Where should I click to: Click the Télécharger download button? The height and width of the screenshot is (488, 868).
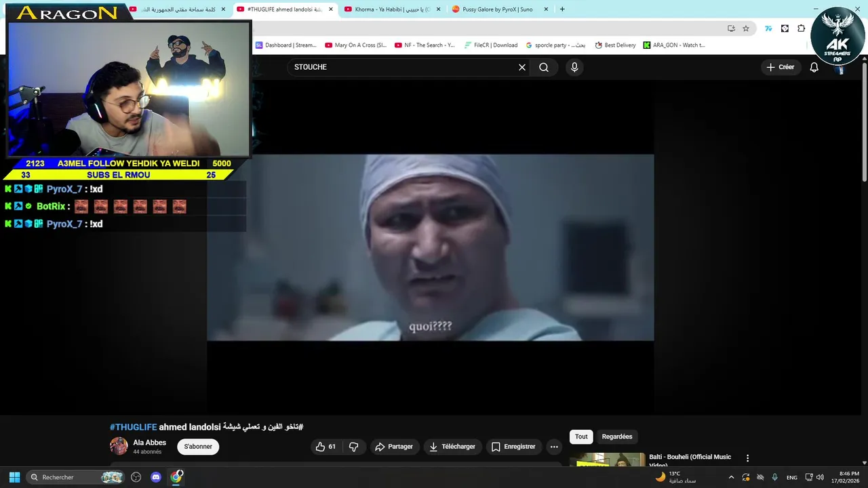click(x=452, y=447)
